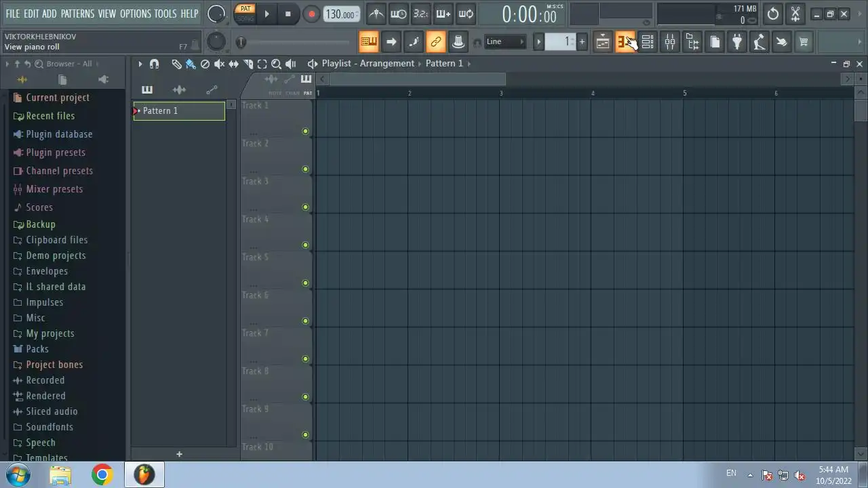Open the piano roll view icon
Image resolution: width=868 pixels, height=488 pixels.
(x=625, y=42)
